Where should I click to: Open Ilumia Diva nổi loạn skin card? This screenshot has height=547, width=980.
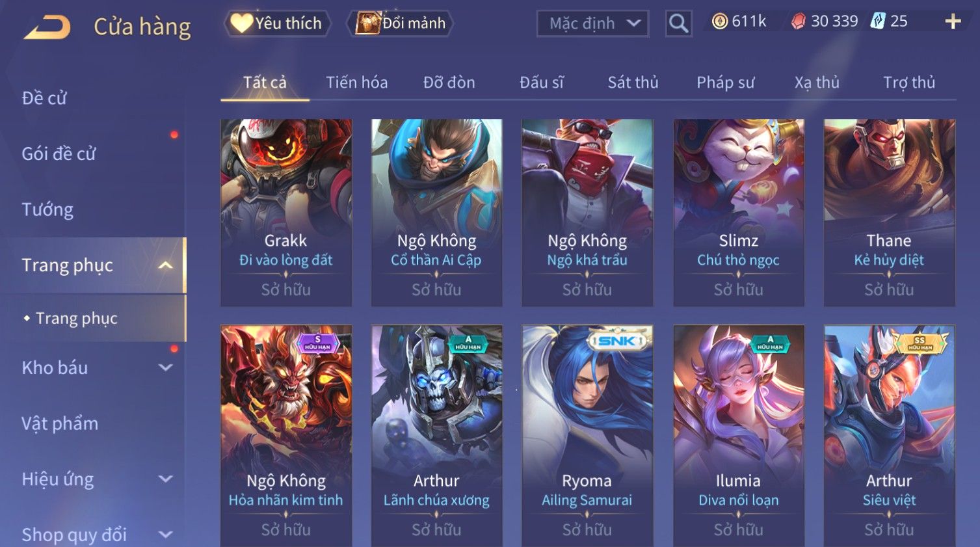tap(739, 436)
